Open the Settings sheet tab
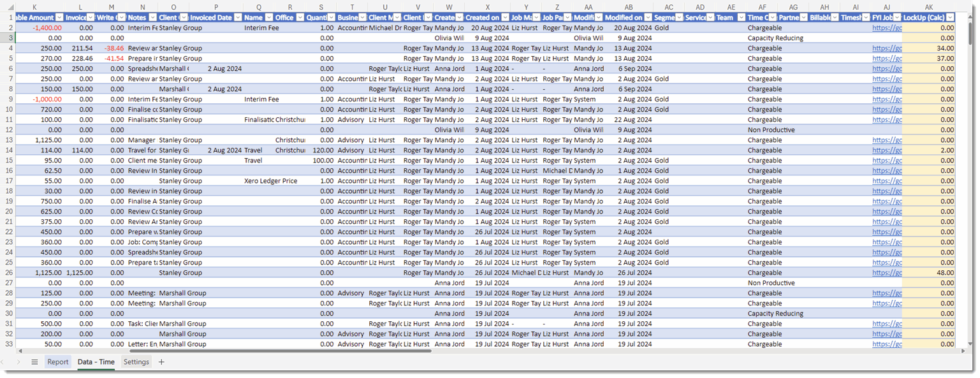 pos(136,361)
